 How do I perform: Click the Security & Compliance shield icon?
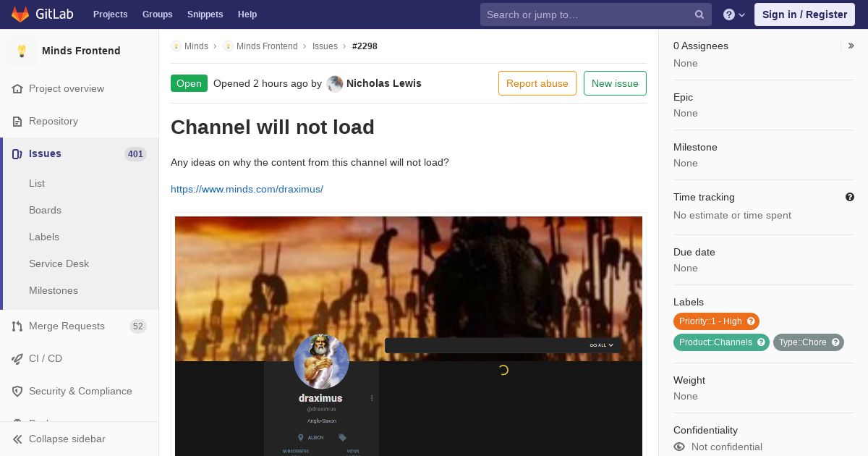pyautogui.click(x=17, y=391)
